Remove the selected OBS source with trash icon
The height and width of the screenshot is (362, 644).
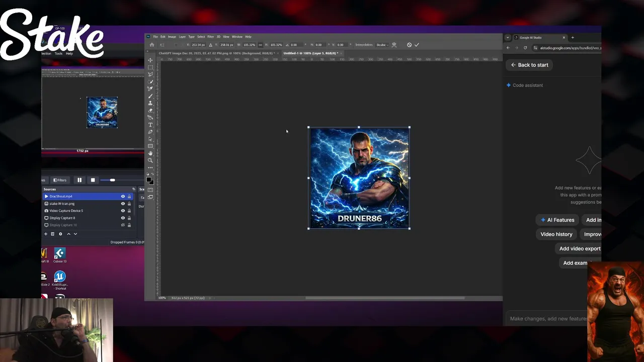(52, 234)
